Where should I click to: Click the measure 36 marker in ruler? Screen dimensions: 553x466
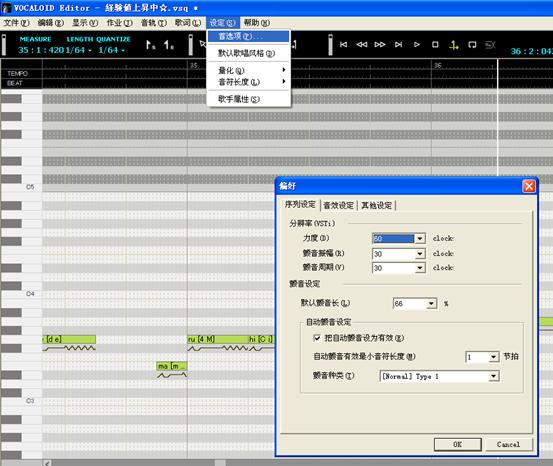click(x=438, y=66)
